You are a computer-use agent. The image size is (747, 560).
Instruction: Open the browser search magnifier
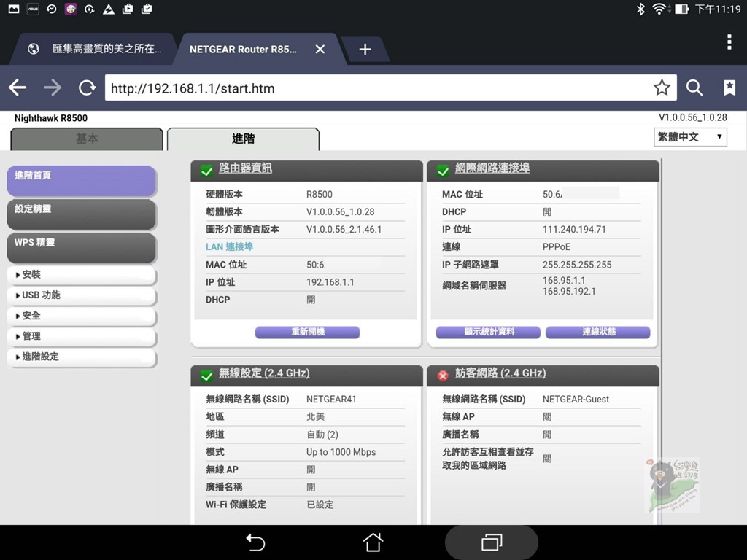click(694, 87)
